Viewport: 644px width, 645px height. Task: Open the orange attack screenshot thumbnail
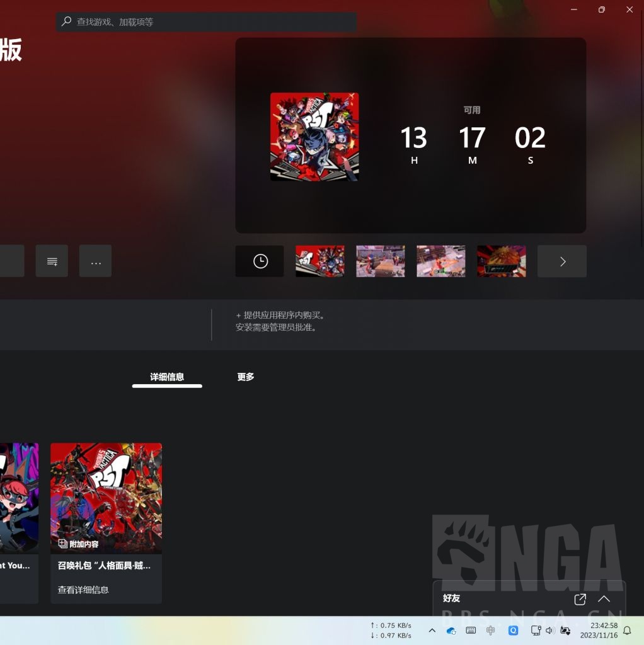[x=441, y=261]
